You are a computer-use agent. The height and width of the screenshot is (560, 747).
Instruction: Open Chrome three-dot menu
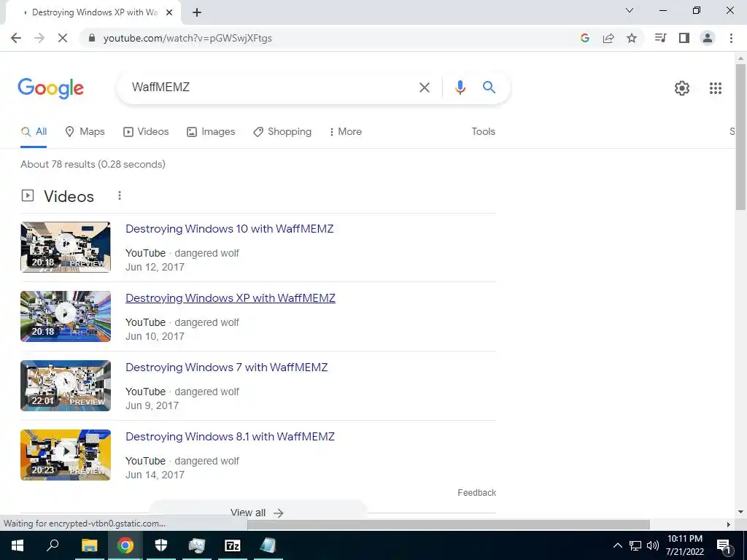point(731,38)
